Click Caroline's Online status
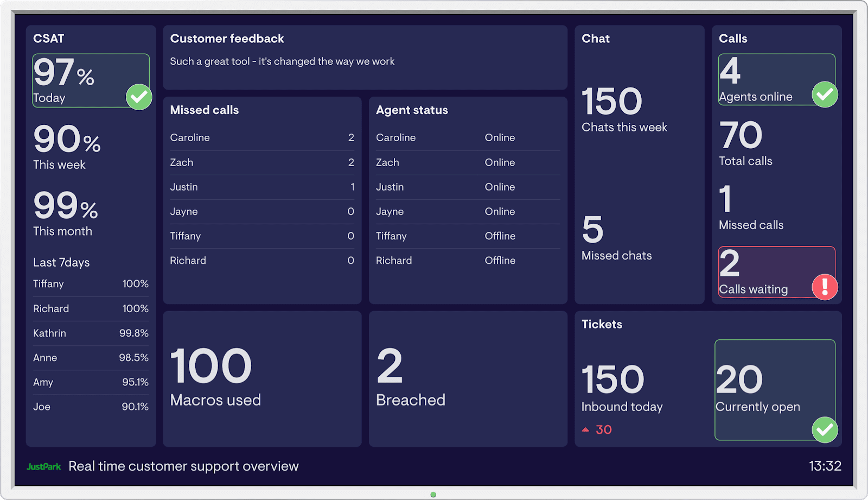 pyautogui.click(x=500, y=137)
